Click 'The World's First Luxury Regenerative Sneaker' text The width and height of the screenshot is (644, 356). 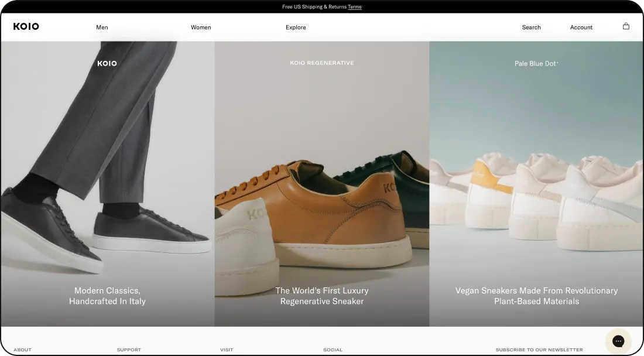(x=322, y=296)
